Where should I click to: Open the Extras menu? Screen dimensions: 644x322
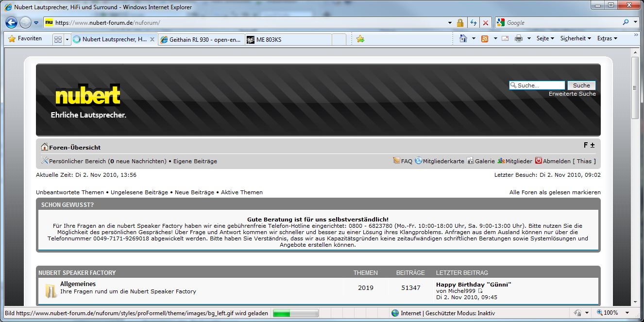607,39
